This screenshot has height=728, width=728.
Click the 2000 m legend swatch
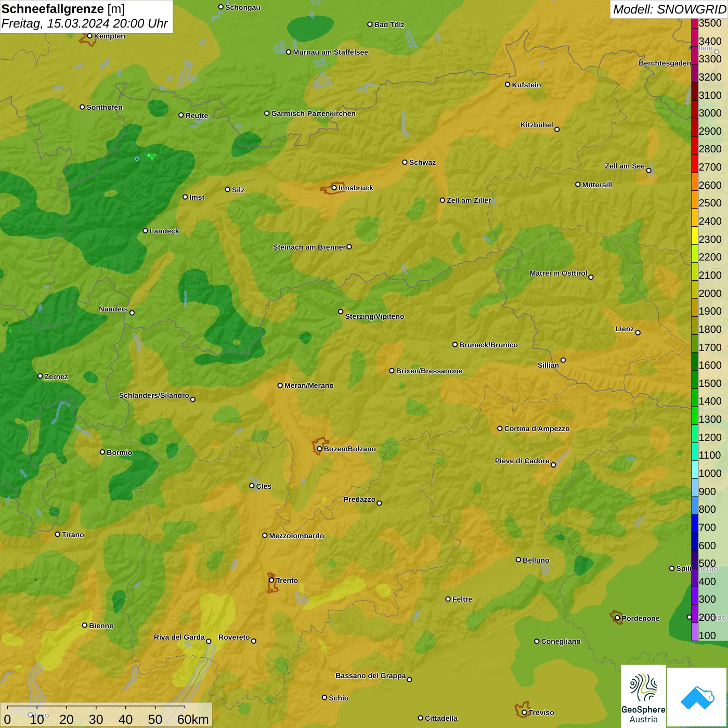[695, 290]
